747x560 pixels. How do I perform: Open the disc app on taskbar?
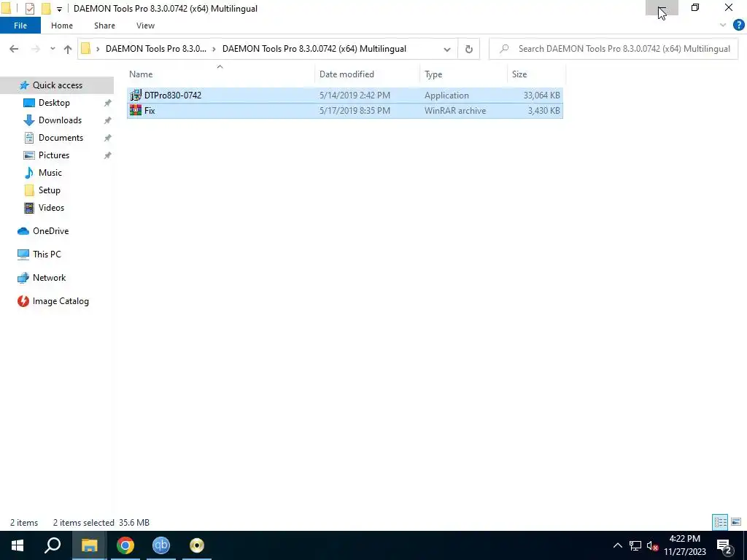click(197, 545)
